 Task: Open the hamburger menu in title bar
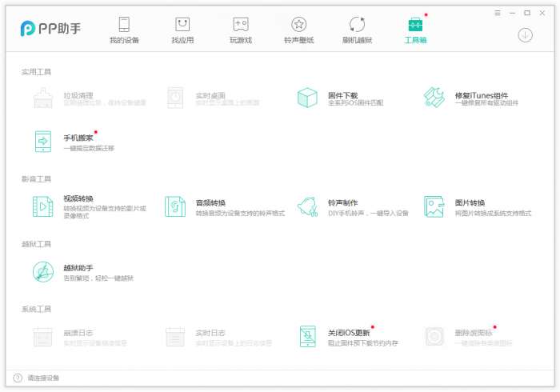(498, 14)
